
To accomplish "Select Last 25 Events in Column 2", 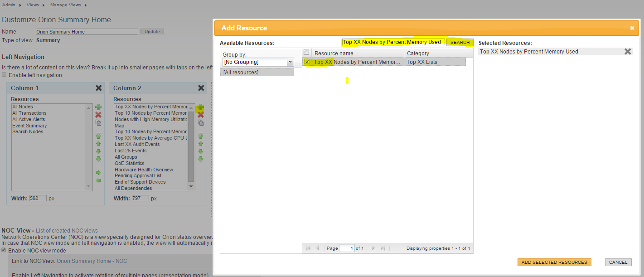I will (x=131, y=151).
